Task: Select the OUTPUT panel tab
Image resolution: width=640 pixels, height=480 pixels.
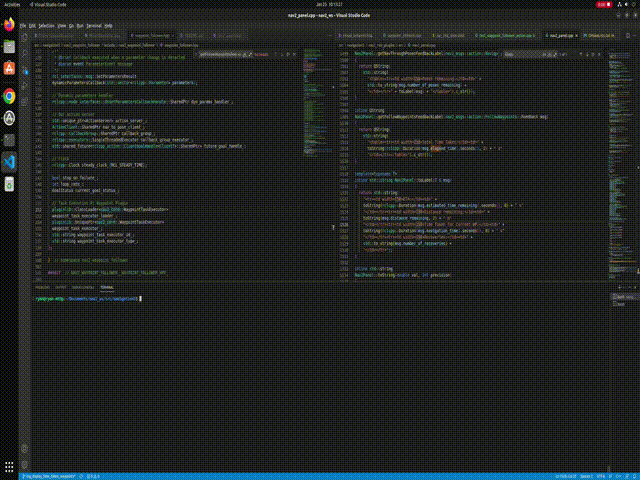Action: [x=60, y=287]
